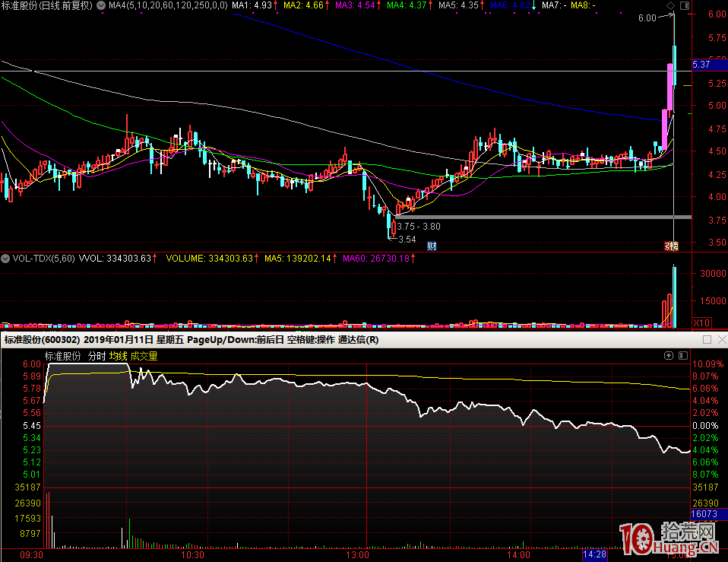This screenshot has width=728, height=562.
Task: Click the round icon beside the MA4 indicator
Action: (101, 5)
